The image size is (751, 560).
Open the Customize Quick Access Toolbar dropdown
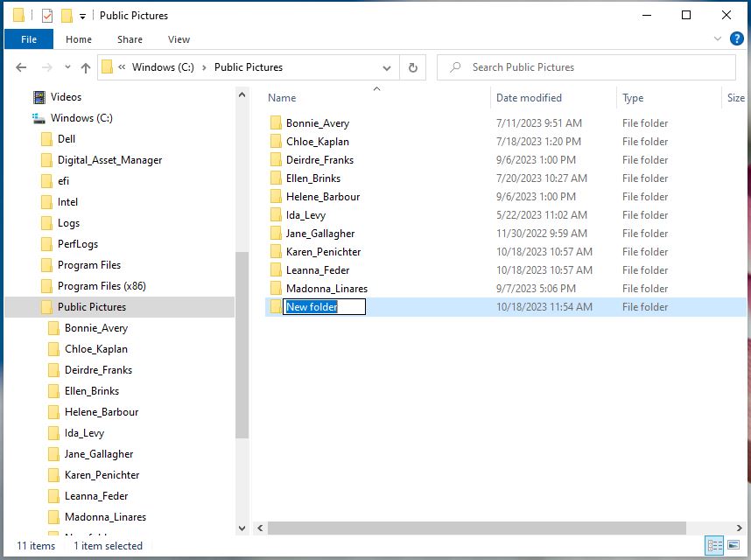click(83, 17)
